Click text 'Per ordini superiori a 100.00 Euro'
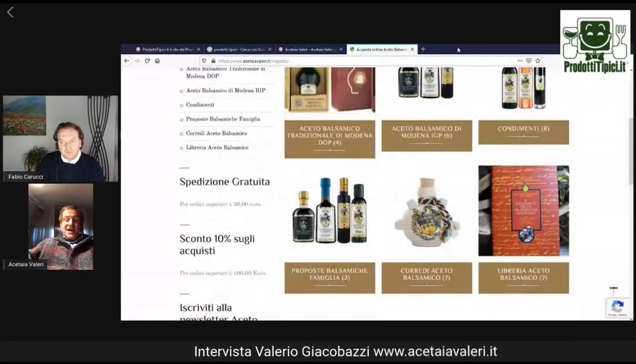Viewport: 636px width, 364px height. (222, 273)
